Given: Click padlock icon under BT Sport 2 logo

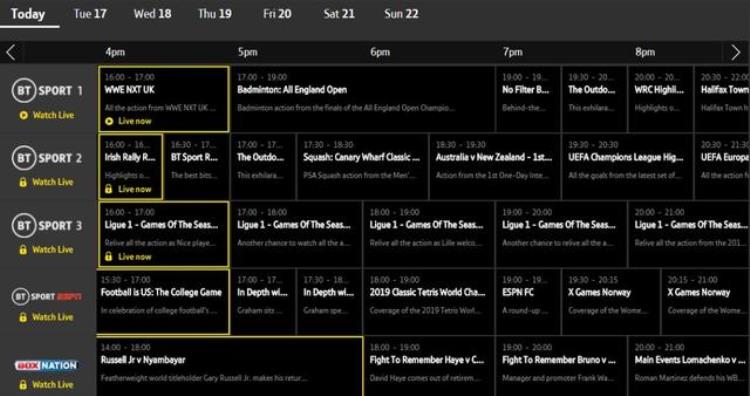Looking at the screenshot, I should point(23,182).
